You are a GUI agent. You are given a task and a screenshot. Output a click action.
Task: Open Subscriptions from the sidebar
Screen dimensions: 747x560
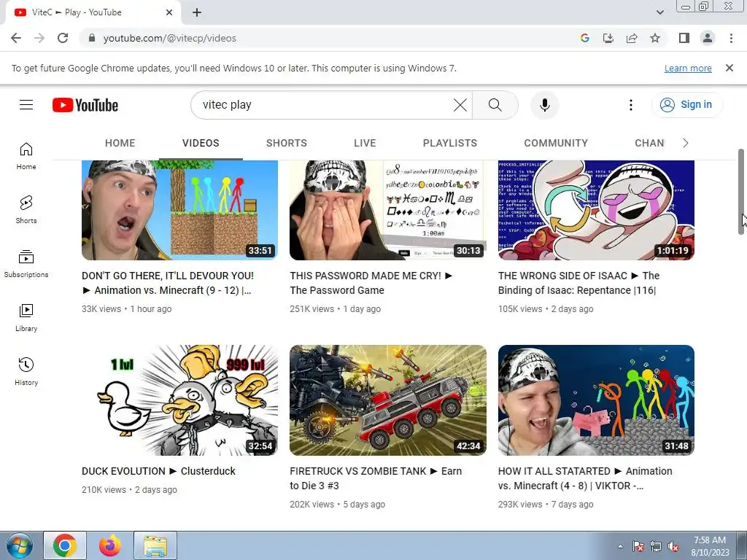point(26,264)
